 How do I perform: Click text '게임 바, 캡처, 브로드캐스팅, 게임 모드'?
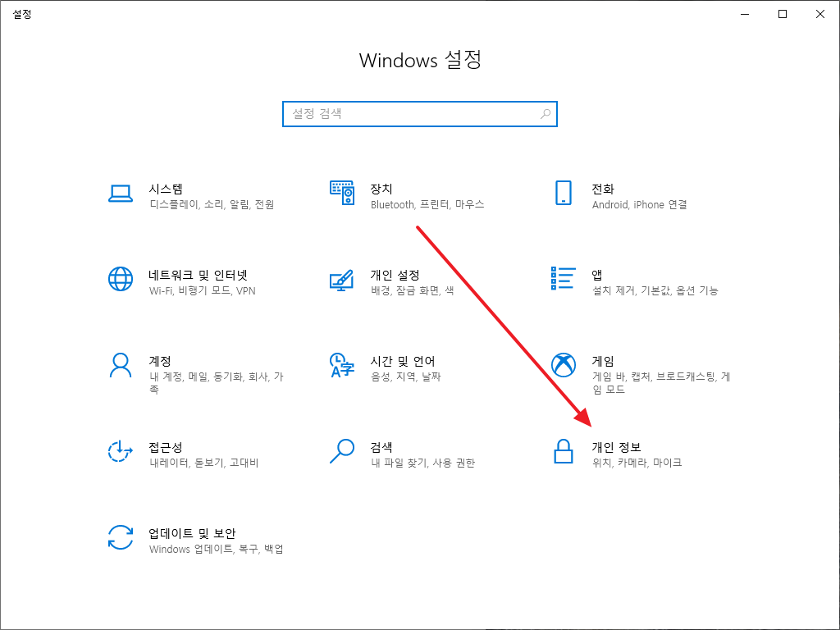(x=661, y=383)
